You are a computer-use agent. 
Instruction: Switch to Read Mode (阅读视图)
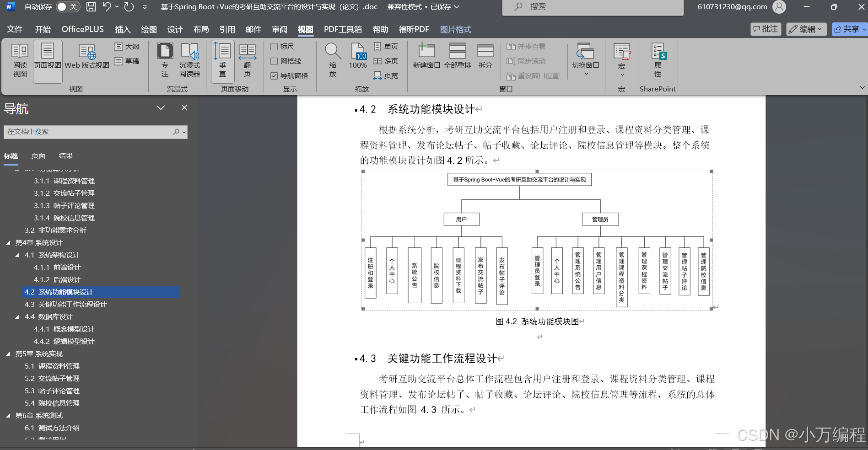click(20, 61)
